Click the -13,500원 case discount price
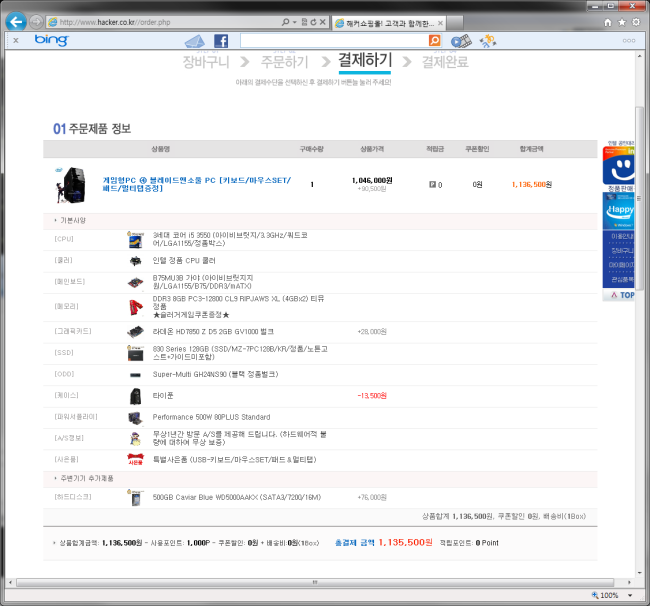 point(372,395)
